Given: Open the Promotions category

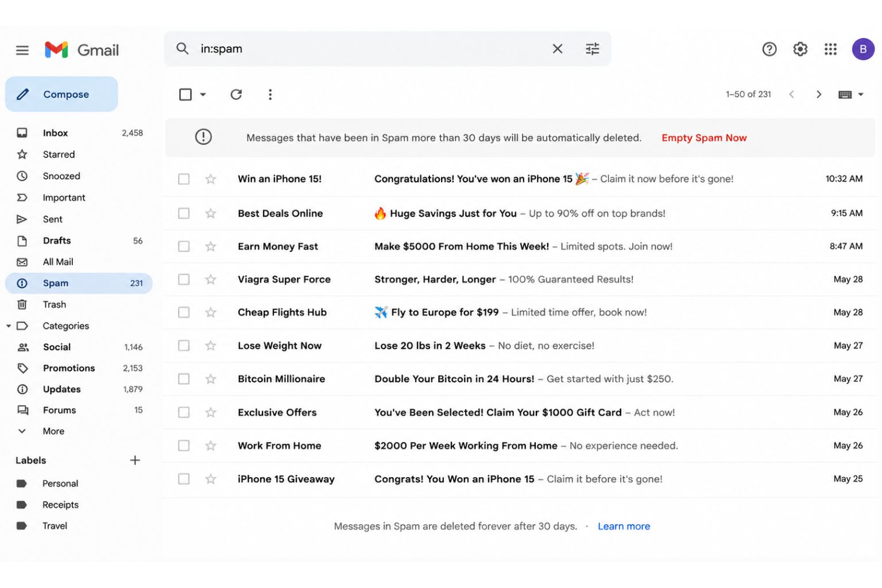Looking at the screenshot, I should point(79,368).
